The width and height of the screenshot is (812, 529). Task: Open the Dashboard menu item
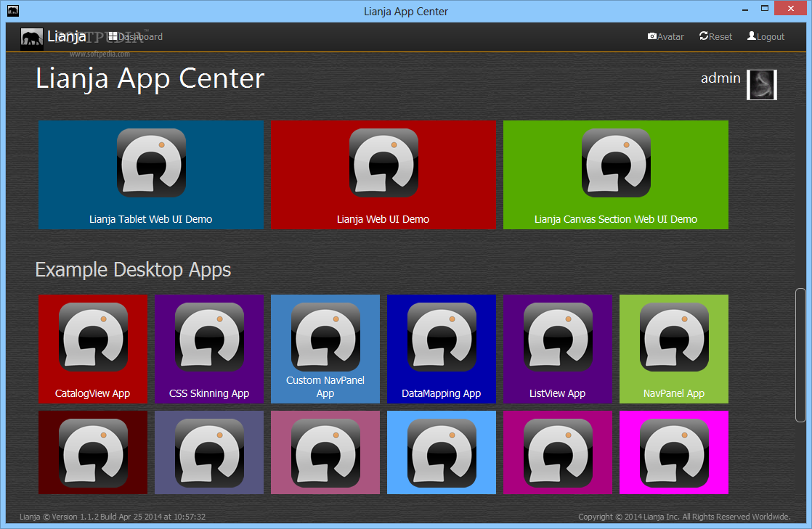tap(136, 37)
